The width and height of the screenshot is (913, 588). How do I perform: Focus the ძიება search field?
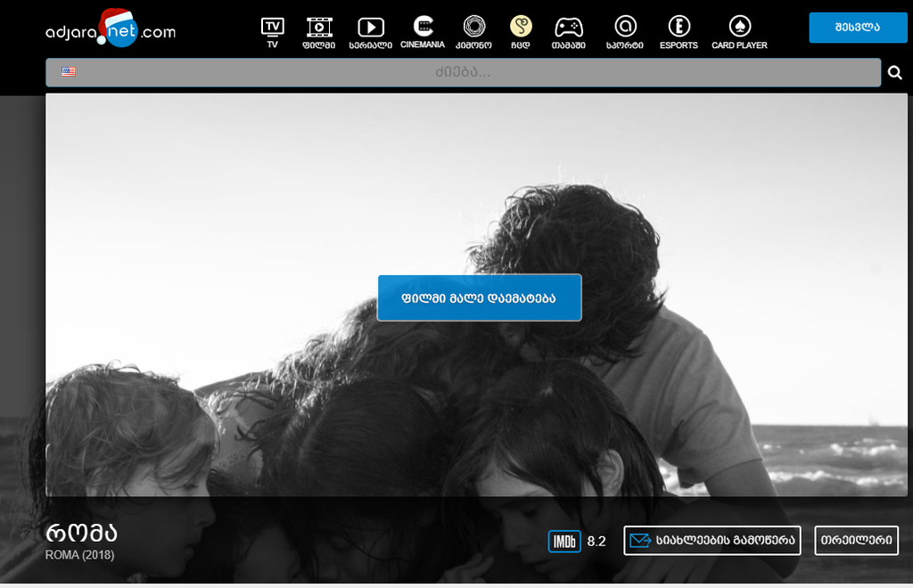[x=464, y=72]
